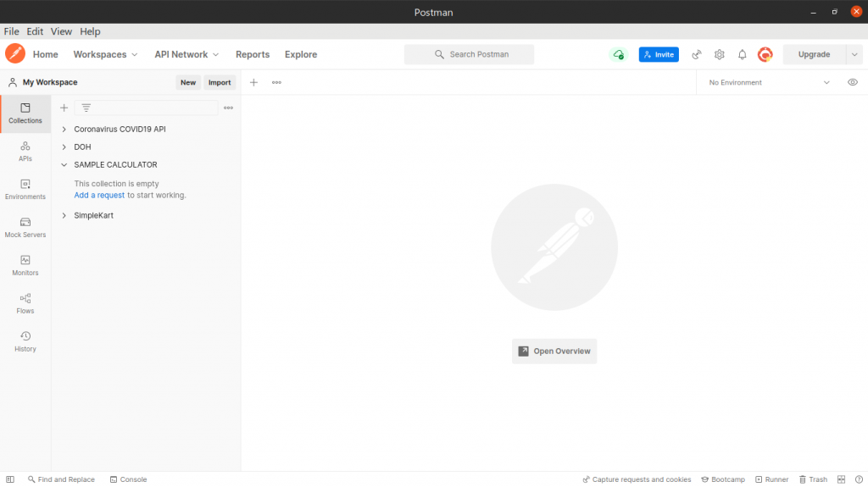Click the Import button

pyautogui.click(x=220, y=82)
